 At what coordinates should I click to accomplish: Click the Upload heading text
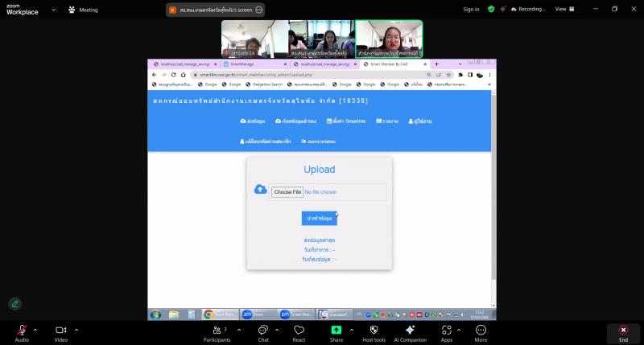[x=319, y=170]
